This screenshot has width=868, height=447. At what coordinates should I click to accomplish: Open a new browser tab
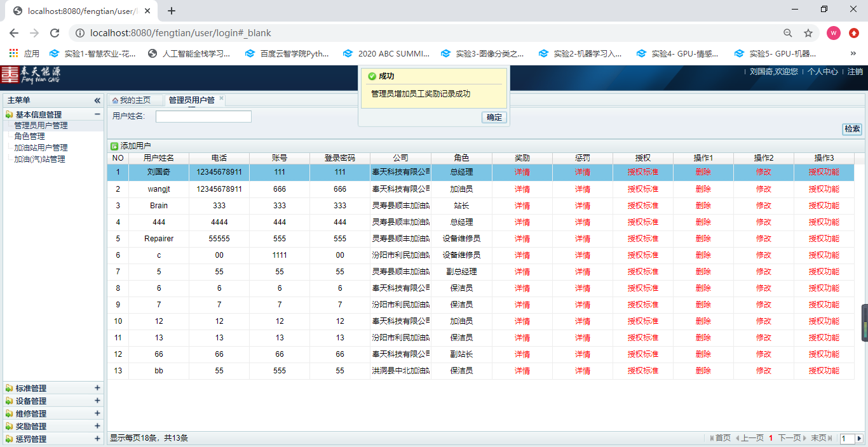(x=172, y=11)
